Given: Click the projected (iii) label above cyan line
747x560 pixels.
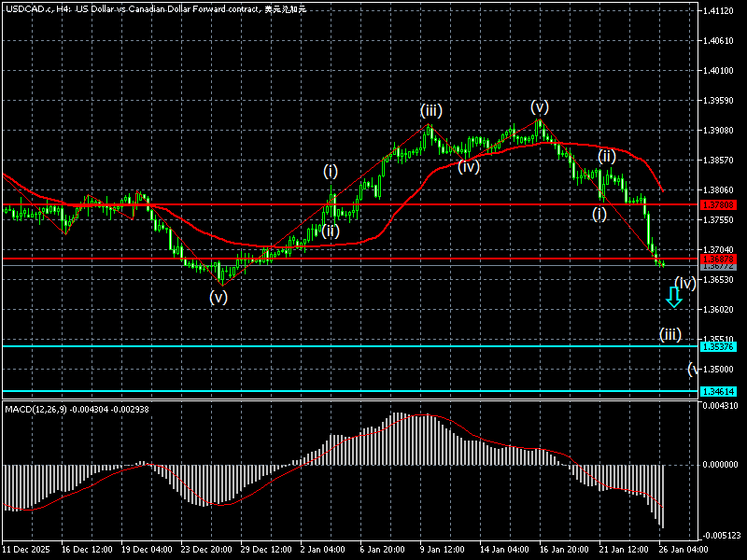Looking at the screenshot, I should pos(669,333).
